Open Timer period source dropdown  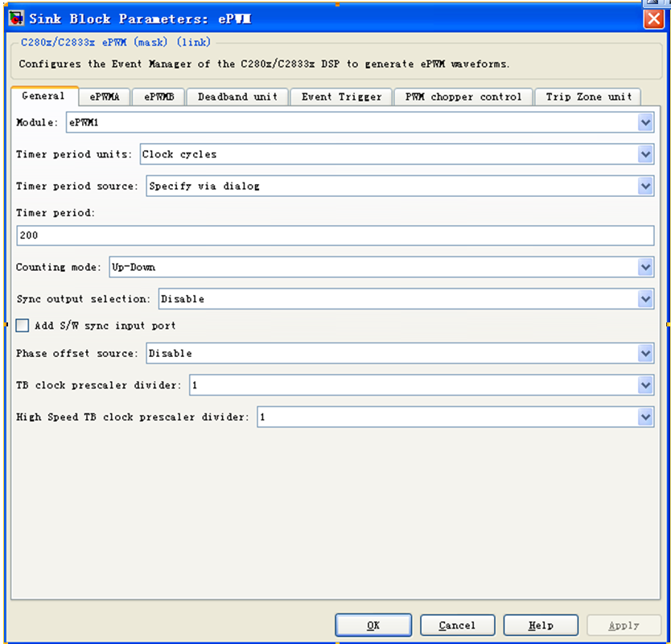click(644, 186)
